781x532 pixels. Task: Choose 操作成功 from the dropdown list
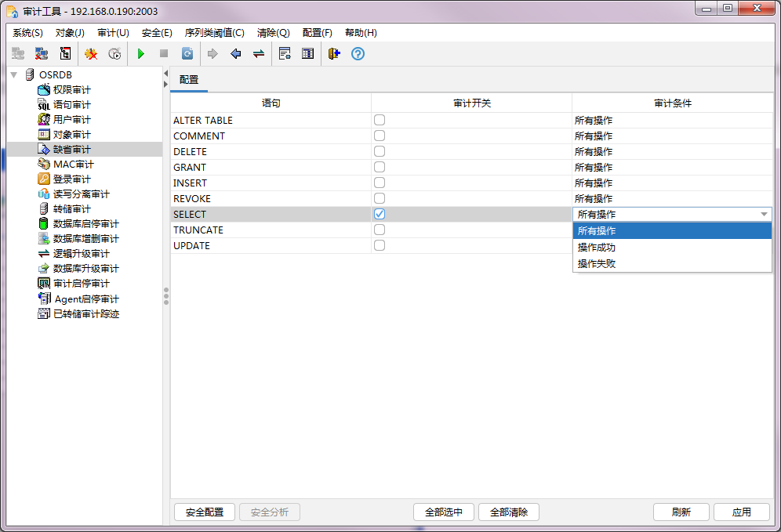tap(597, 248)
